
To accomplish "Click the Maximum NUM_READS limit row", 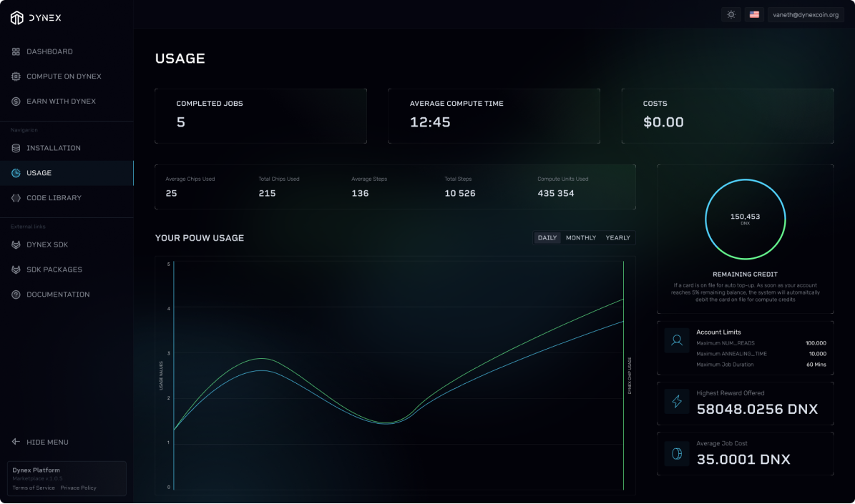I will click(x=761, y=343).
